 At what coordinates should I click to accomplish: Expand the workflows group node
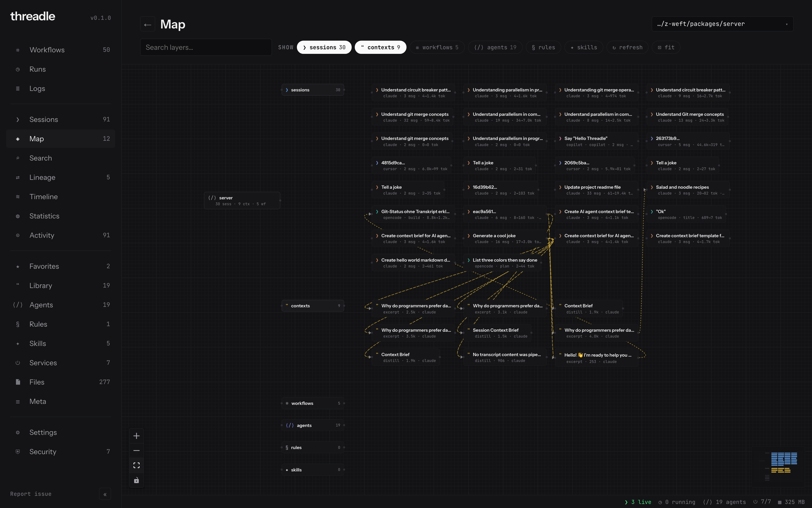click(x=313, y=403)
